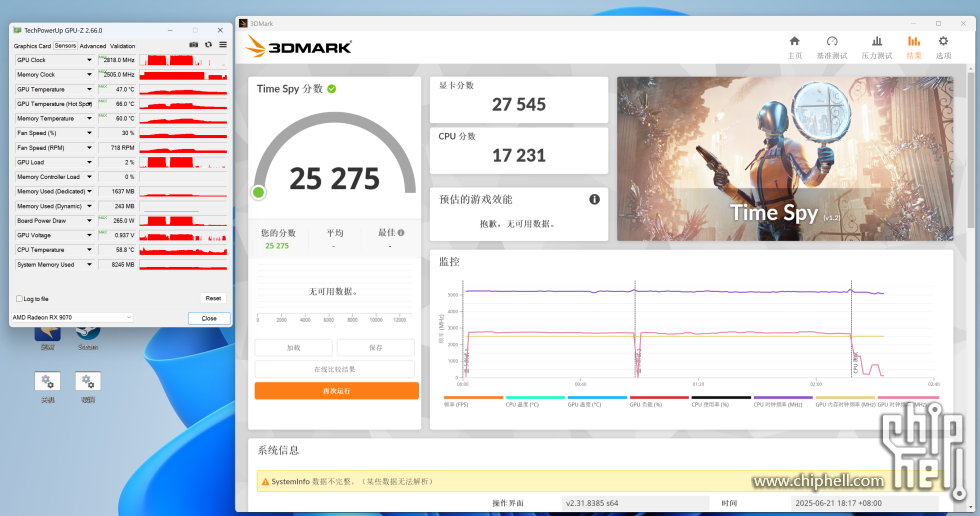The image size is (980, 516).
Task: Open 3DMark results tab (结果)
Action: 914,47
